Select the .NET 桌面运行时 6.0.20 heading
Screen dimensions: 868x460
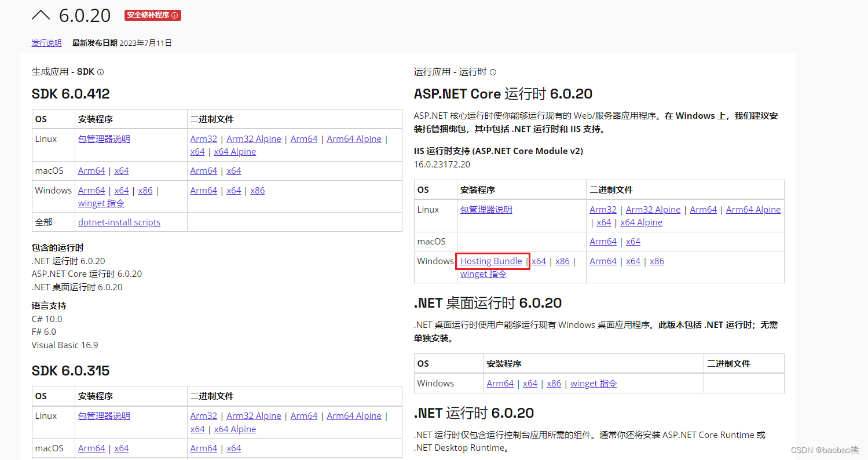point(488,303)
